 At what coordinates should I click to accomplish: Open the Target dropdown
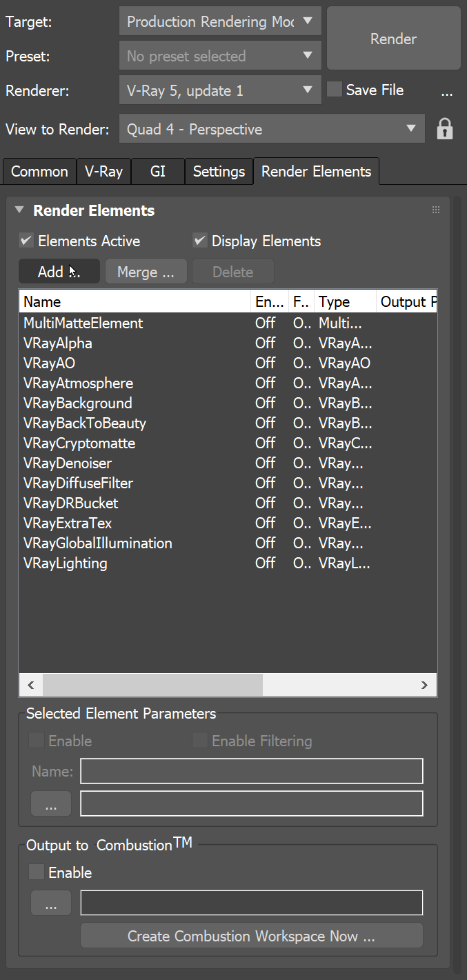click(310, 21)
